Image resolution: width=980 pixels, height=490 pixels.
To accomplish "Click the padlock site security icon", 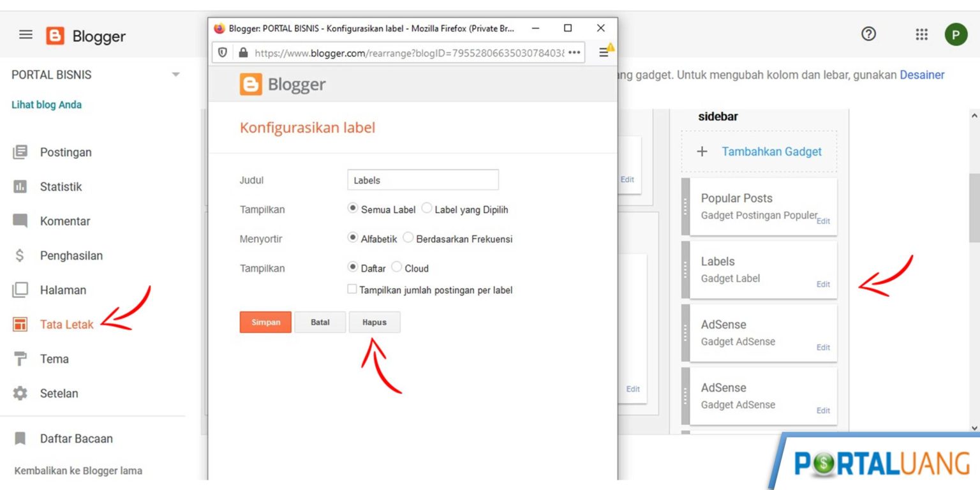I will [243, 52].
